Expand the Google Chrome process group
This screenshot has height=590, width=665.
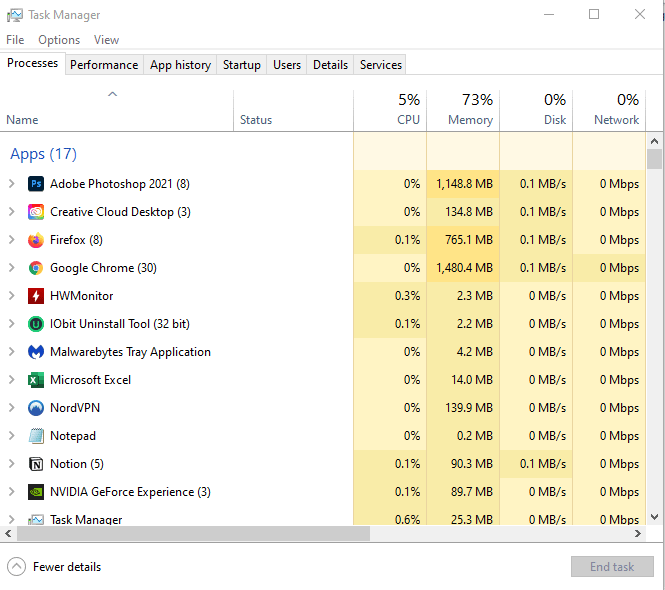point(11,268)
